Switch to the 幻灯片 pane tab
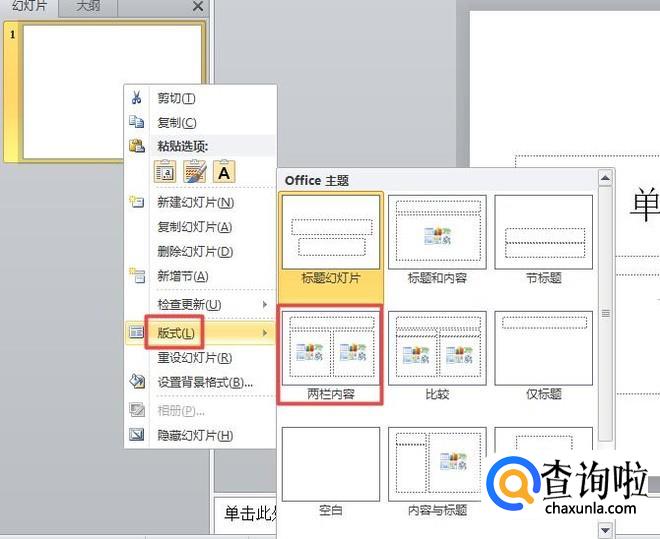 coord(29,6)
